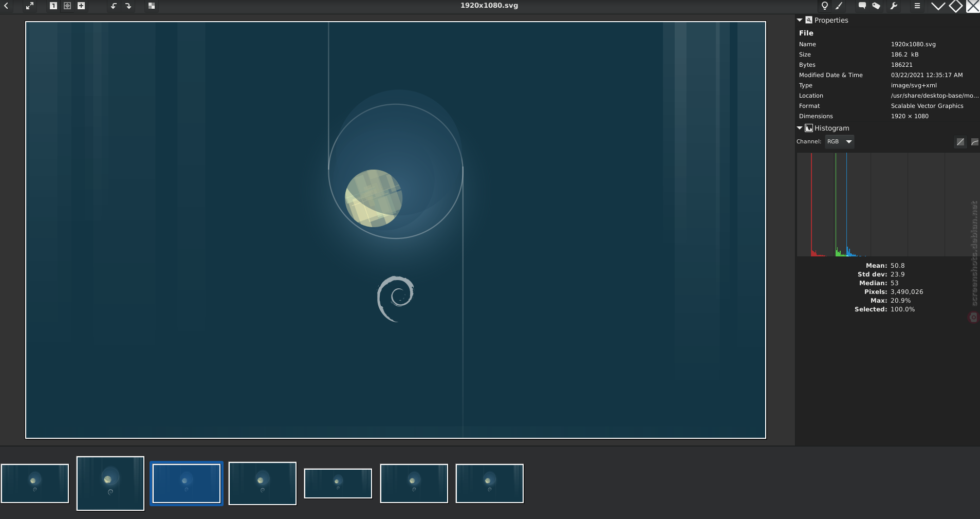Image resolution: width=980 pixels, height=519 pixels.
Task: Collapse the Histogram section
Action: (800, 128)
